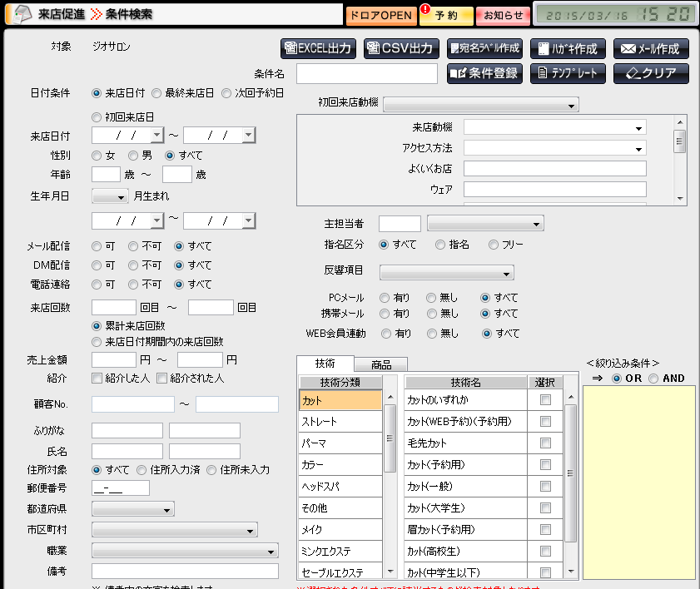The image size is (700, 589).
Task: Click the EXCEL出力 export button
Action: point(318,49)
